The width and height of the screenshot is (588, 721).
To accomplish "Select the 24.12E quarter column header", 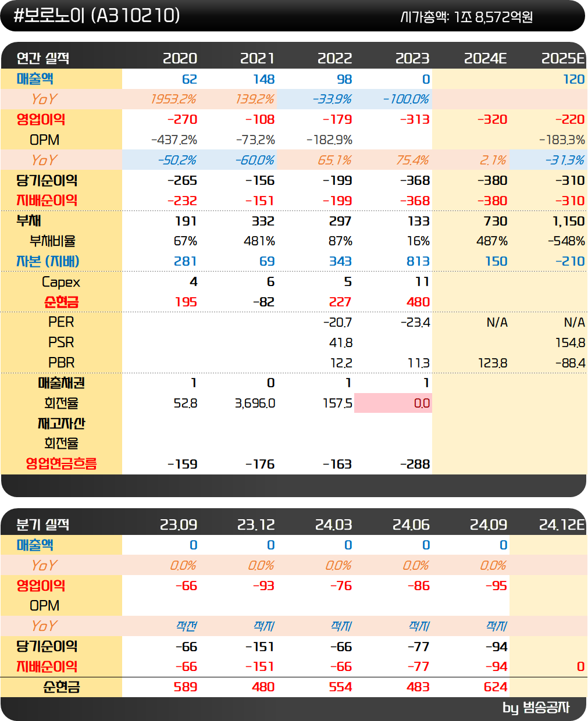I will click(x=561, y=524).
